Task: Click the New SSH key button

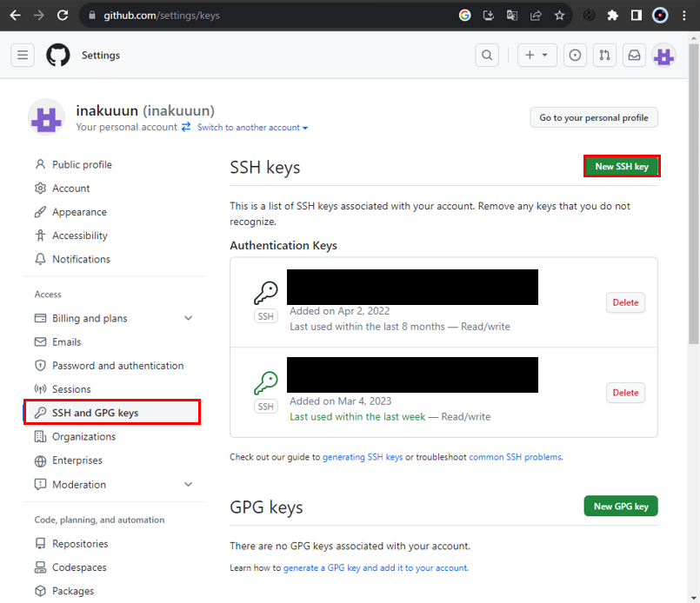Action: pyautogui.click(x=622, y=166)
